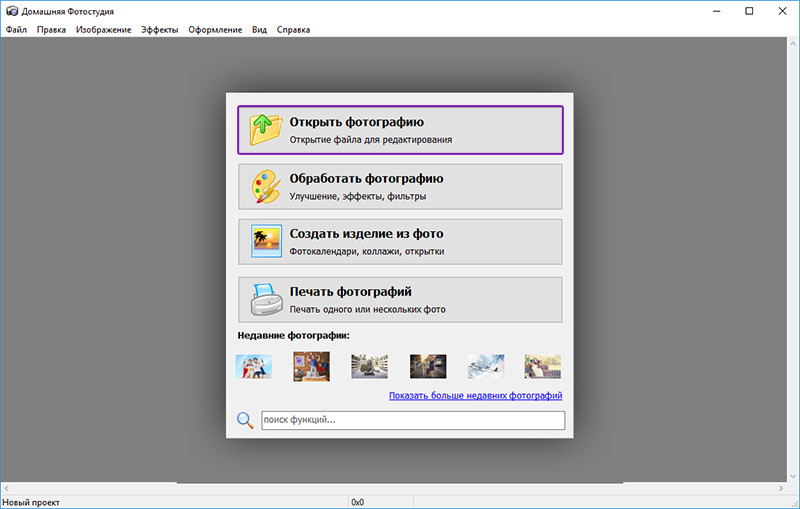
Task: Click the printer icon
Action: coord(266,299)
